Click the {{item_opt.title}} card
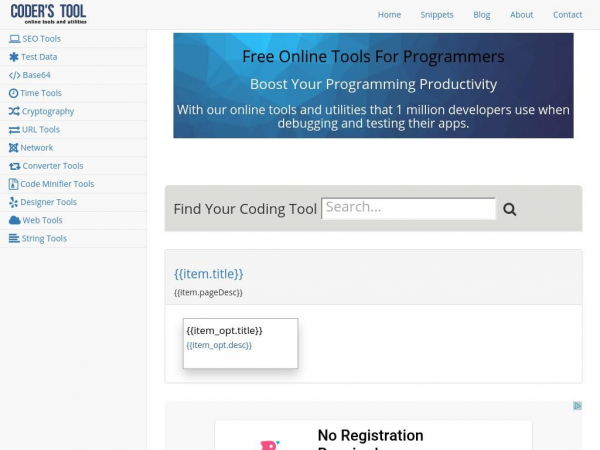The image size is (600, 450). [x=240, y=343]
